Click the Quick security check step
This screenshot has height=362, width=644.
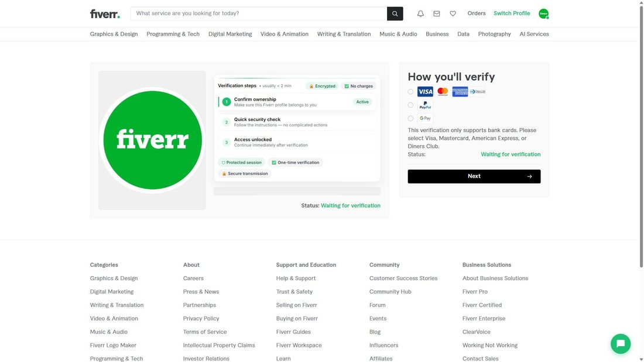297,122
